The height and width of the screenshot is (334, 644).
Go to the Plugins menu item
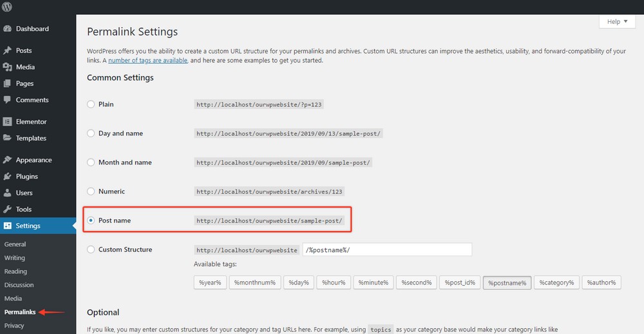(27, 177)
